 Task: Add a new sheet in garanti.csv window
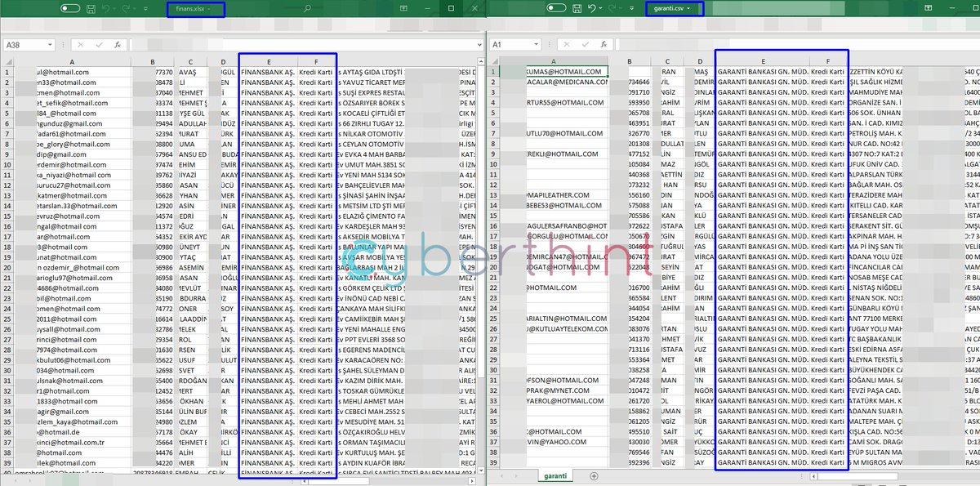point(594,475)
